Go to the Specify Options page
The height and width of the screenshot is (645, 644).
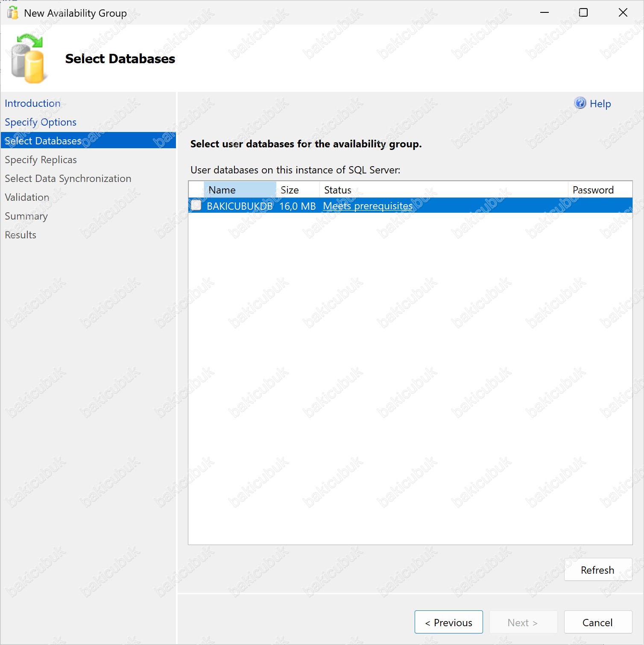pos(41,122)
